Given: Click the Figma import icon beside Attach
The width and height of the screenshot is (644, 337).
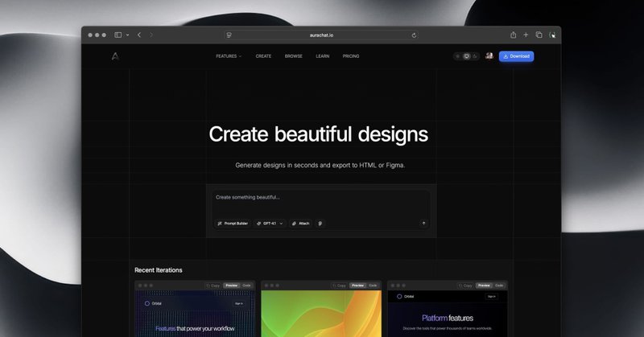Looking at the screenshot, I should 320,224.
